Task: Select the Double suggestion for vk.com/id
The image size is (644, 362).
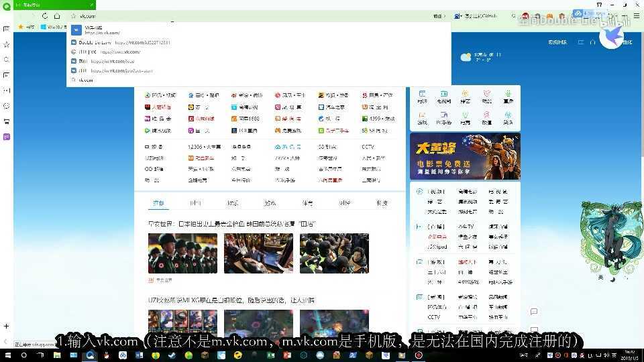Action: click(x=259, y=42)
